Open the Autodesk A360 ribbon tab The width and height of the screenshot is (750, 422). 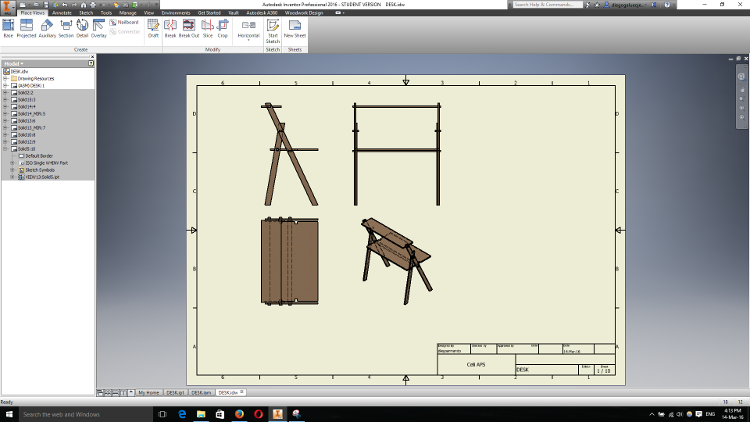pos(262,13)
